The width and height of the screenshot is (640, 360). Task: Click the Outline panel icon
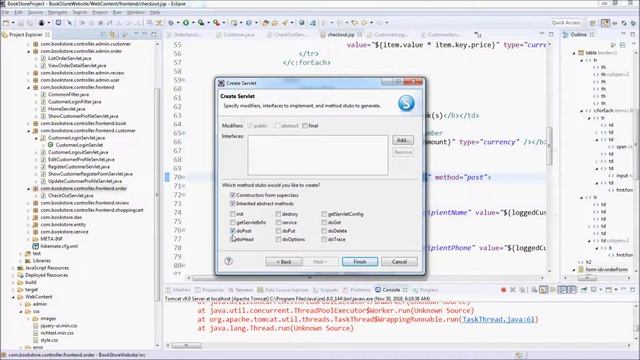point(566,35)
